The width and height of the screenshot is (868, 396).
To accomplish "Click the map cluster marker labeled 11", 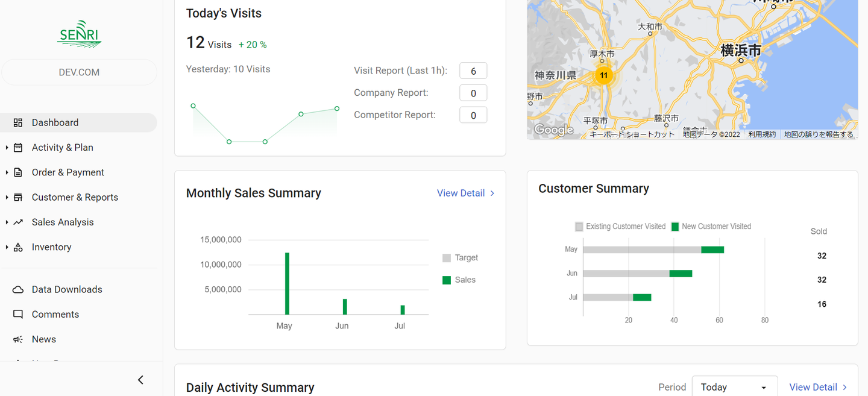I will (x=603, y=76).
